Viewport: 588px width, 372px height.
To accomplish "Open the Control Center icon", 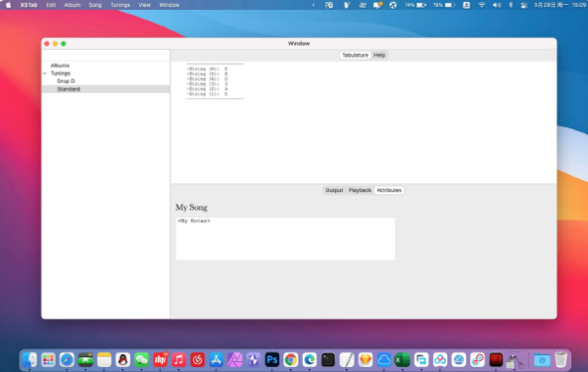I will 524,5.
